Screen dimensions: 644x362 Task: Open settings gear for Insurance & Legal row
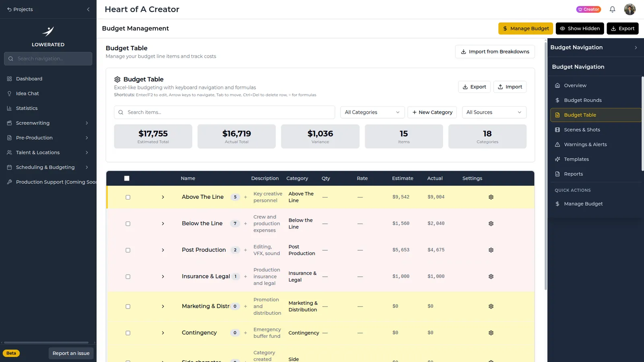click(491, 277)
